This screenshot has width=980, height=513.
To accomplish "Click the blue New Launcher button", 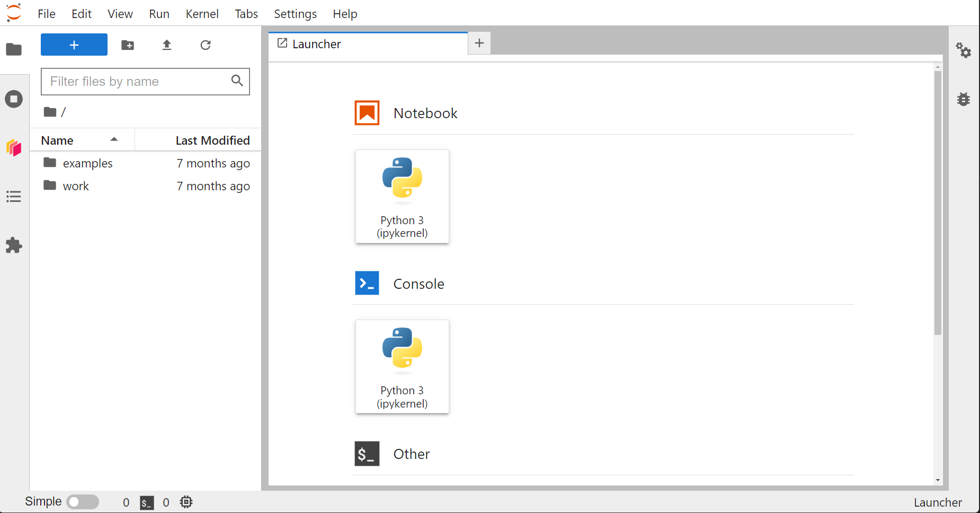I will tap(74, 45).
